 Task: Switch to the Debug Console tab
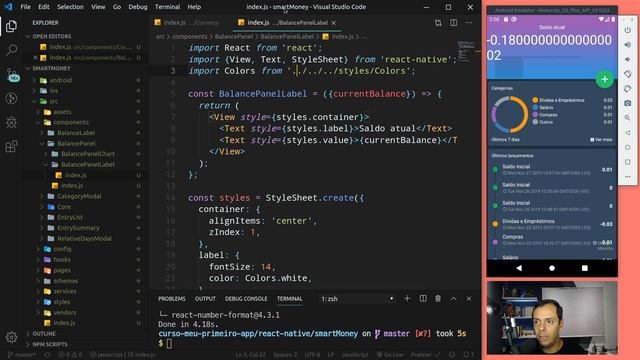tap(246, 299)
